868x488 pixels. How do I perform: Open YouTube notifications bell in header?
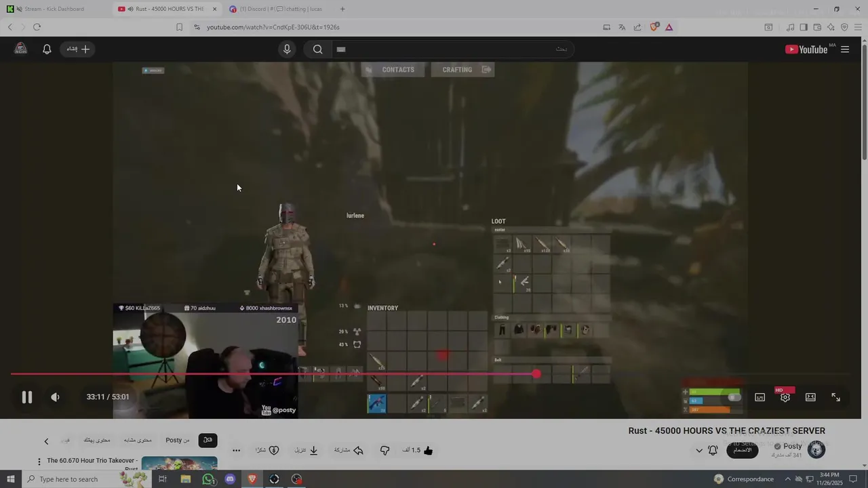tap(47, 49)
